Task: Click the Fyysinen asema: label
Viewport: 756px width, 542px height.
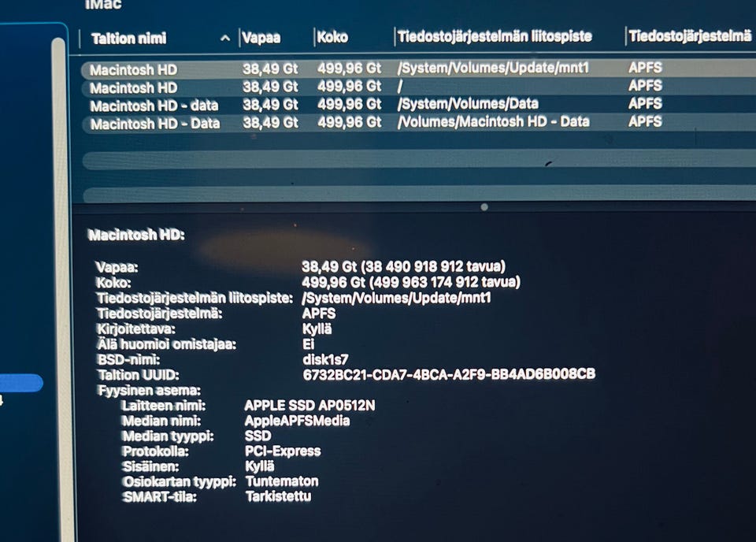Action: (149, 390)
